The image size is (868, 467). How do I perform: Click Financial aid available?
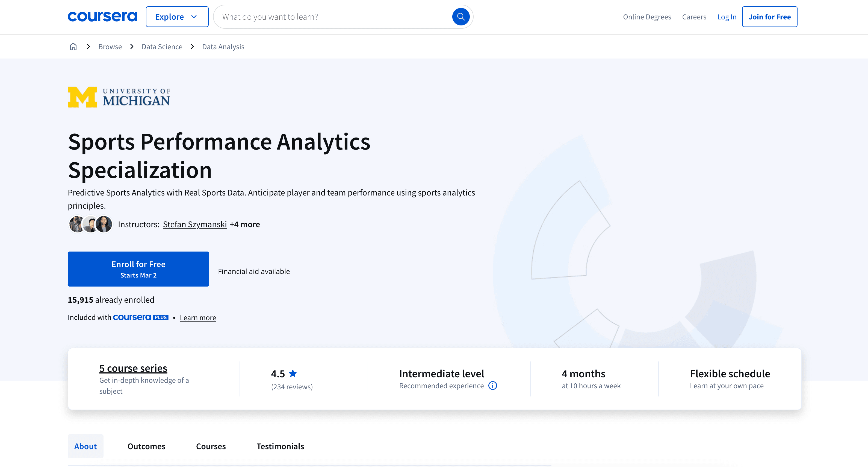pyautogui.click(x=254, y=271)
